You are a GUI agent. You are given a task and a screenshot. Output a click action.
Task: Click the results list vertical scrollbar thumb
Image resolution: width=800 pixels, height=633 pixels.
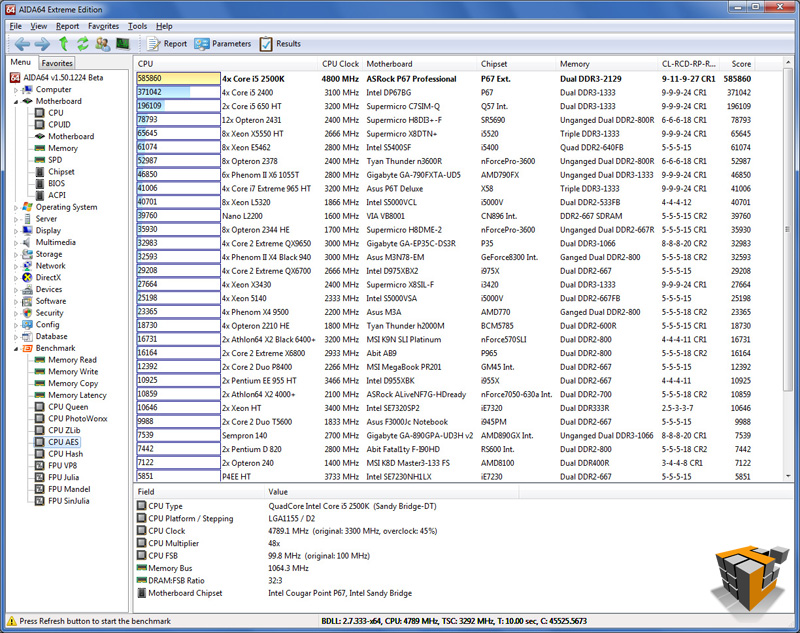click(787, 230)
